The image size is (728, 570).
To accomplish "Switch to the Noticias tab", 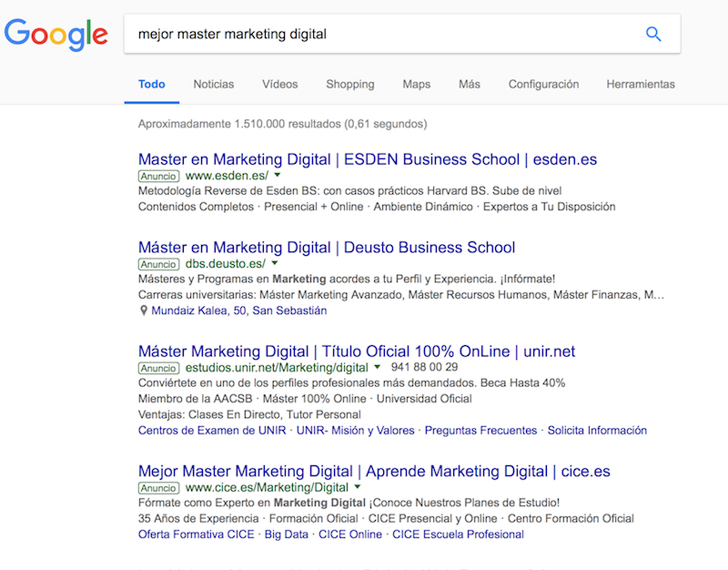I will [213, 84].
